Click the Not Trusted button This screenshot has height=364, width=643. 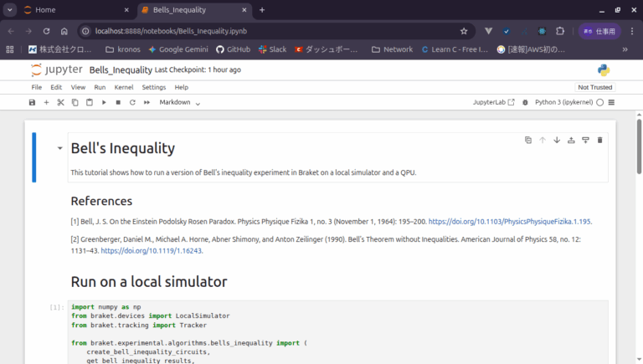(x=595, y=87)
